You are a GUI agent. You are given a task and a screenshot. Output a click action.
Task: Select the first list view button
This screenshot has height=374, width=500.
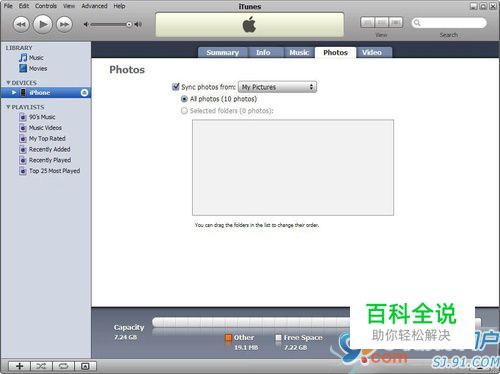coord(368,22)
